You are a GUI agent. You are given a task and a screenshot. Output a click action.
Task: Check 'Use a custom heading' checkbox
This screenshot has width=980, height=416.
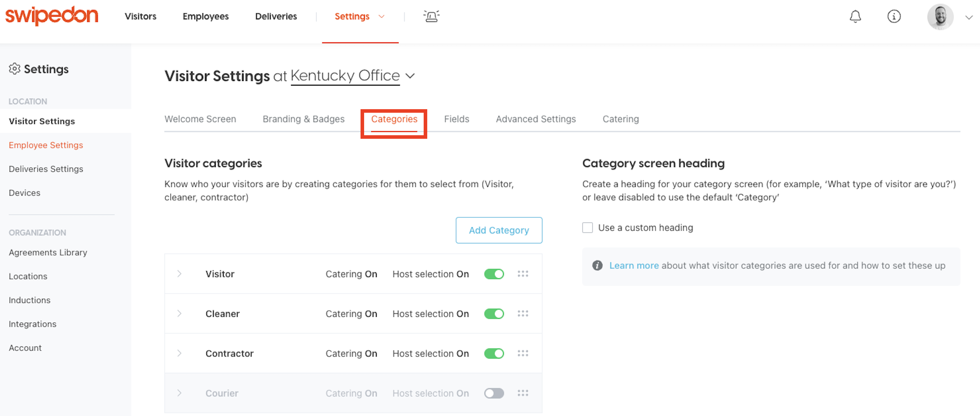tap(587, 228)
